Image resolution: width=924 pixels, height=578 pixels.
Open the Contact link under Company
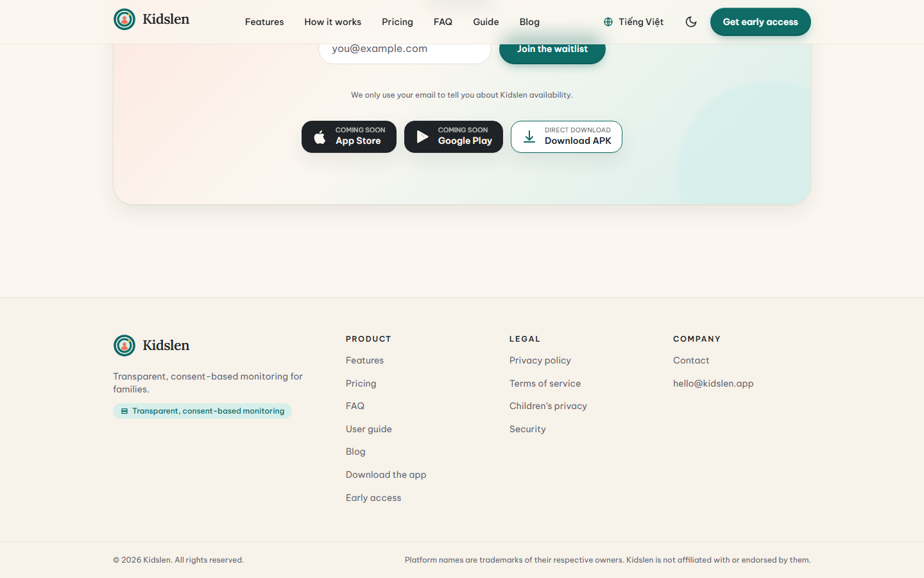coord(691,360)
